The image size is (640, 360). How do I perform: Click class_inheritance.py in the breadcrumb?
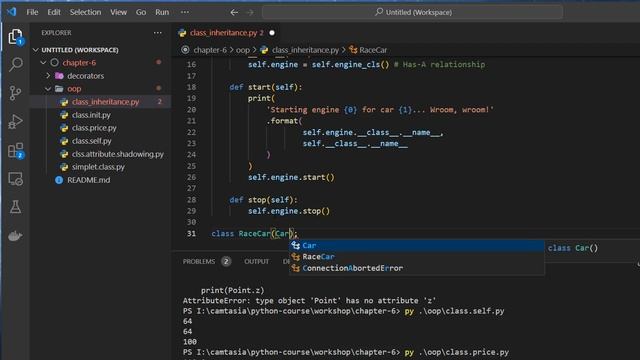pos(305,50)
